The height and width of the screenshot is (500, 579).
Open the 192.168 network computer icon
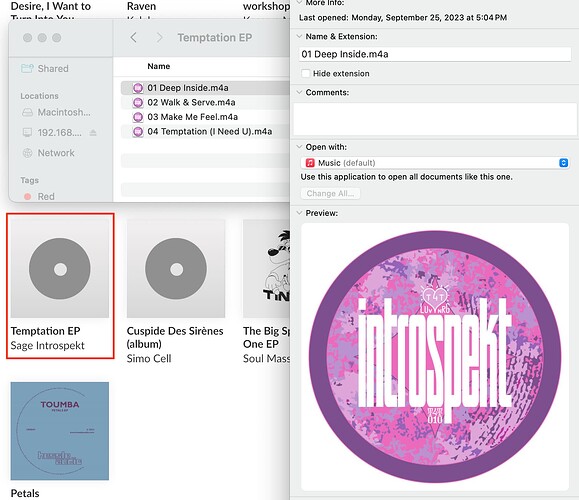[27, 132]
